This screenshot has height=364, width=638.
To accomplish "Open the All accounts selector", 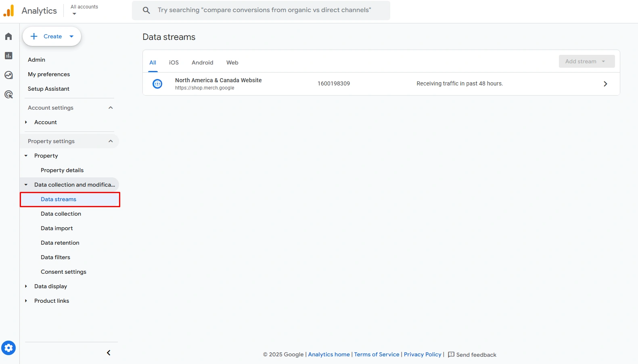I will [x=84, y=10].
